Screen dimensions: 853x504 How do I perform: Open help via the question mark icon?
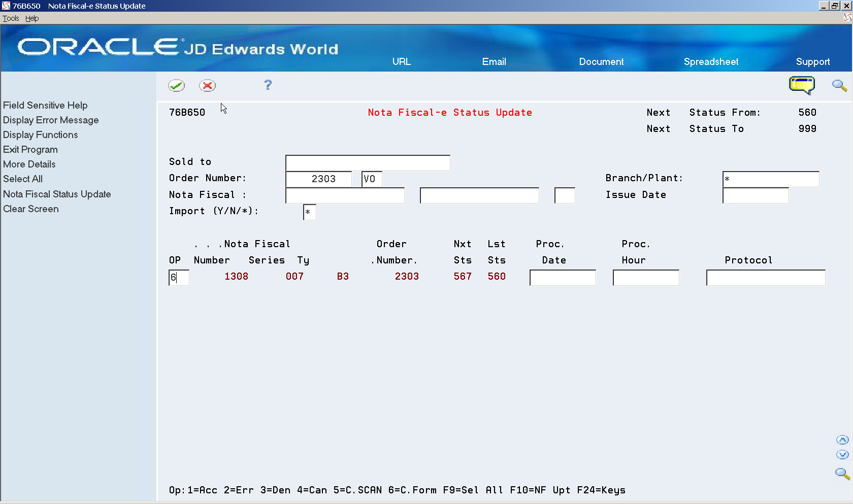(268, 85)
